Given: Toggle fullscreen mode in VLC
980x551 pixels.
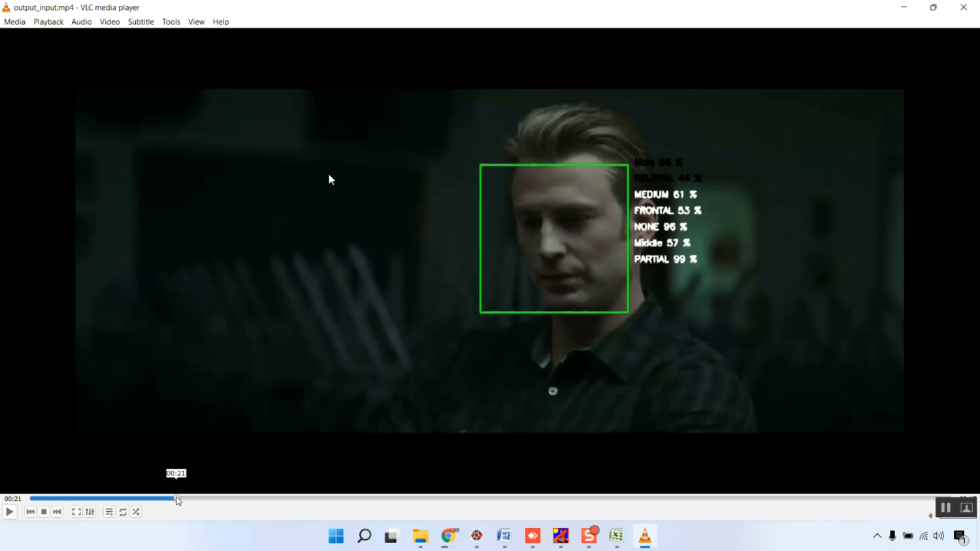Looking at the screenshot, I should (76, 512).
